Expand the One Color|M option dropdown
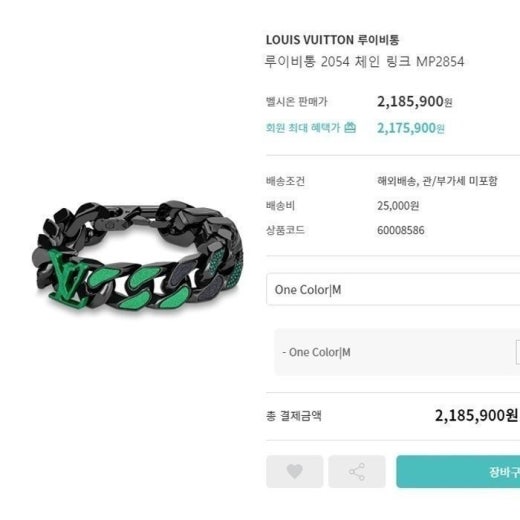 (393, 289)
